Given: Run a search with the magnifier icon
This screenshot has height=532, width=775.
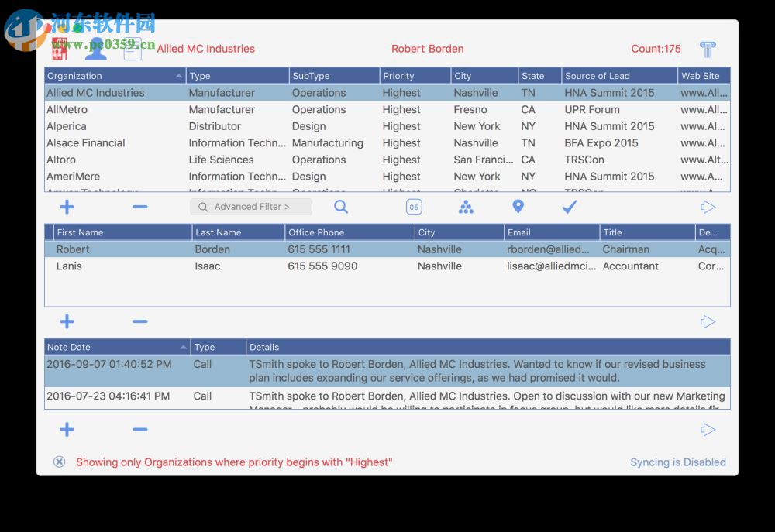Looking at the screenshot, I should click(341, 207).
